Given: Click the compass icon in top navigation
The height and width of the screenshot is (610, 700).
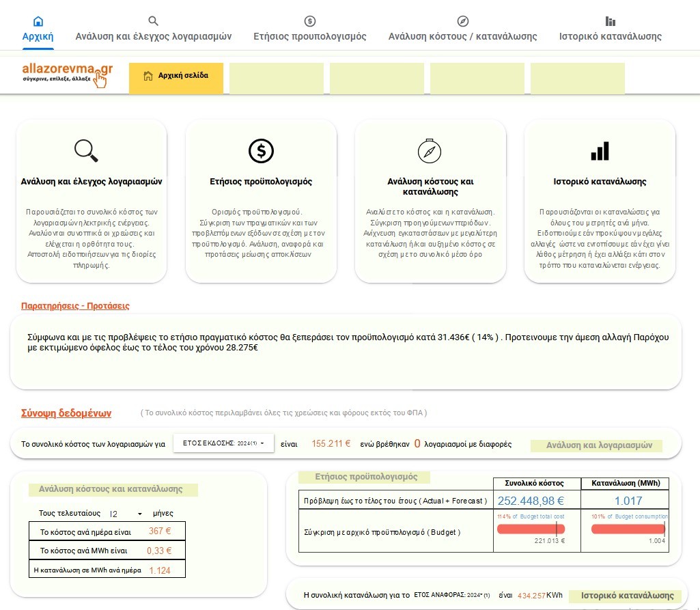Looking at the screenshot, I should (x=462, y=21).
